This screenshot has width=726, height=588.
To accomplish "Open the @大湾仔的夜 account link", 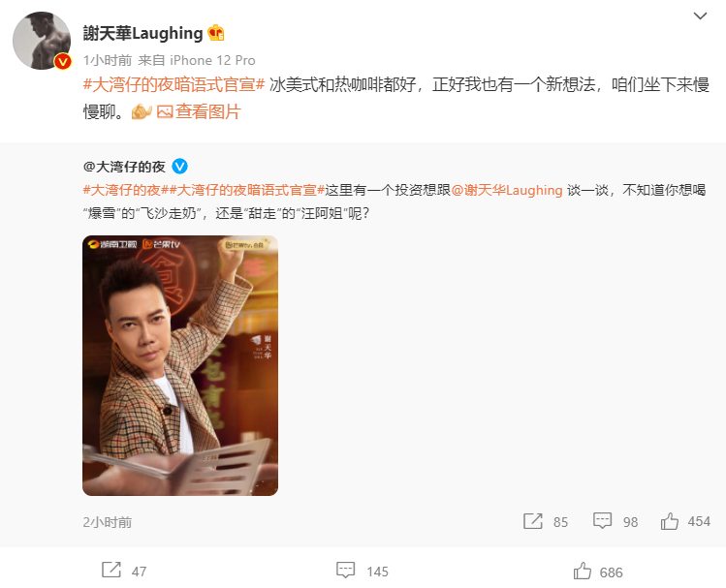I will point(124,167).
